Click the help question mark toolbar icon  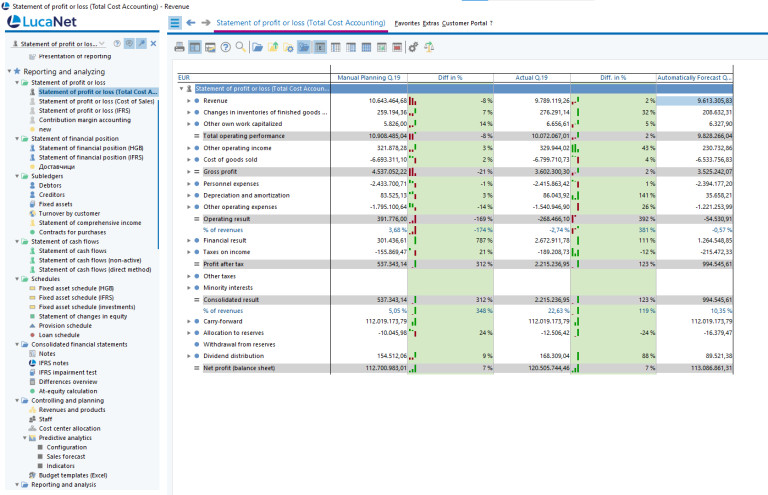226,47
